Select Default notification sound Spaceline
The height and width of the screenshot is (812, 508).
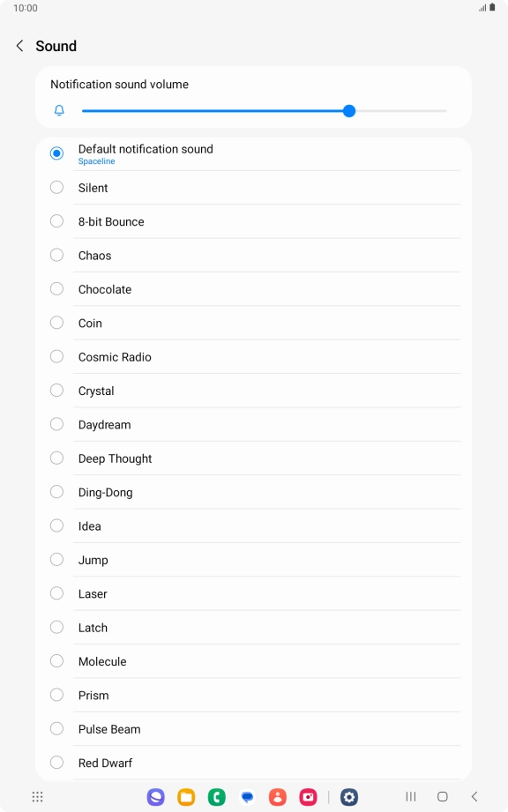[x=254, y=153]
